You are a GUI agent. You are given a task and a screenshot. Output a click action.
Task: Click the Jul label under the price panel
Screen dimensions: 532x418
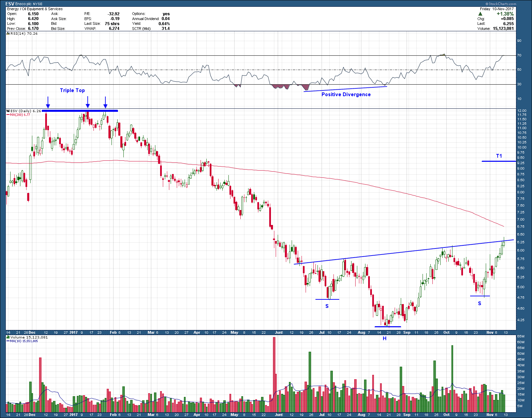(x=322, y=332)
